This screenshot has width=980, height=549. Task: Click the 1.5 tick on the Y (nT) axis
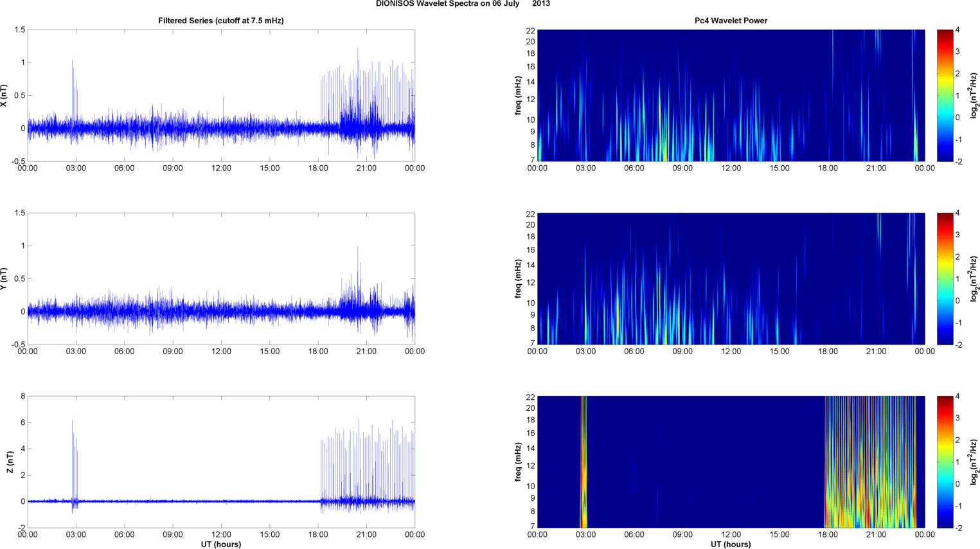pos(19,213)
